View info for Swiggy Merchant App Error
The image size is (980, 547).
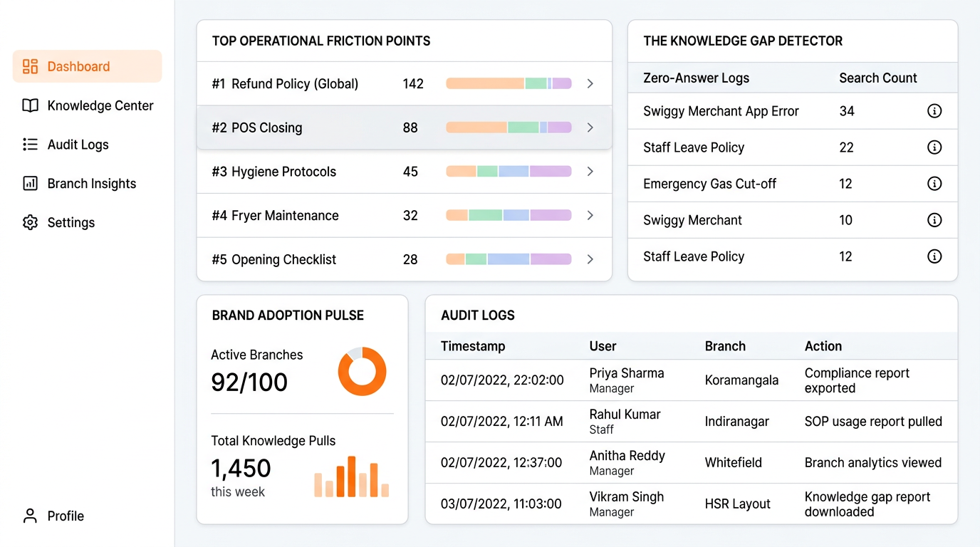pyautogui.click(x=934, y=111)
